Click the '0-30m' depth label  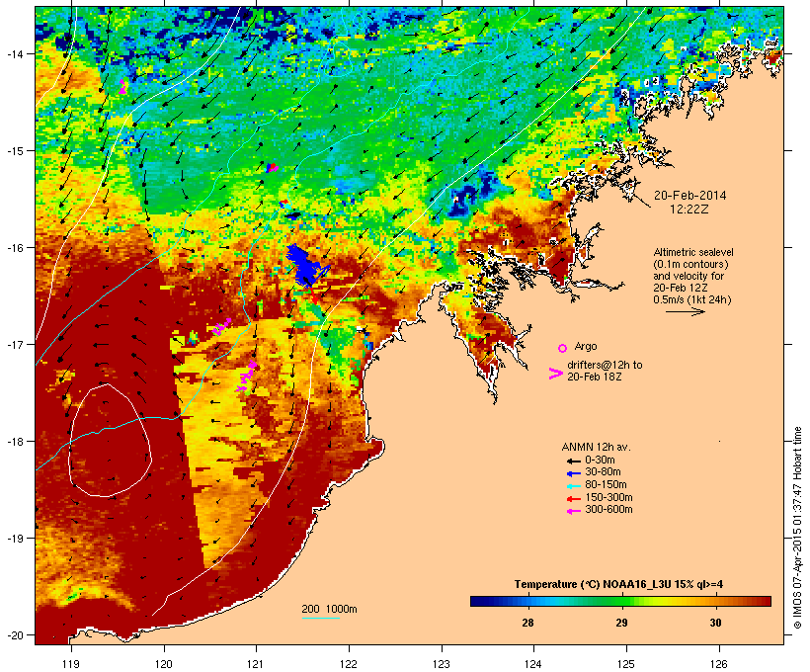click(600, 461)
